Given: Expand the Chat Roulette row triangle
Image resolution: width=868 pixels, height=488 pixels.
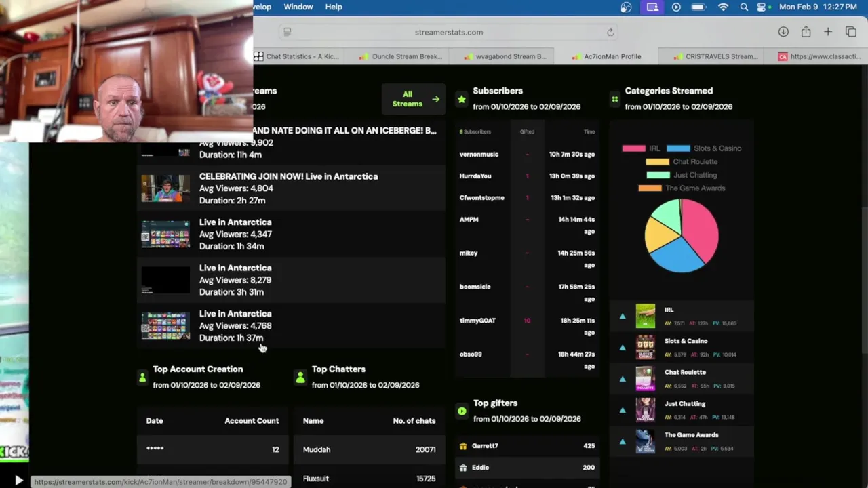Looking at the screenshot, I should (623, 379).
